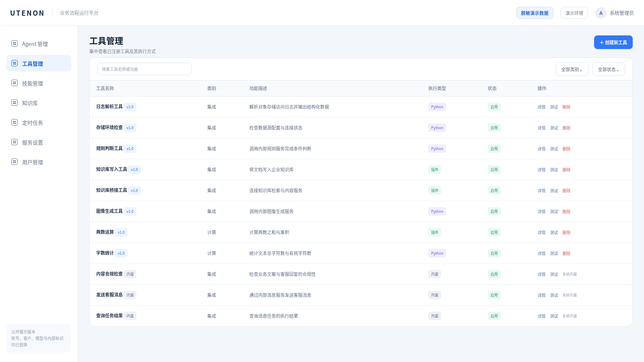Click the 定时任务 sidebar icon
This screenshot has height=362, width=644.
coord(14,122)
